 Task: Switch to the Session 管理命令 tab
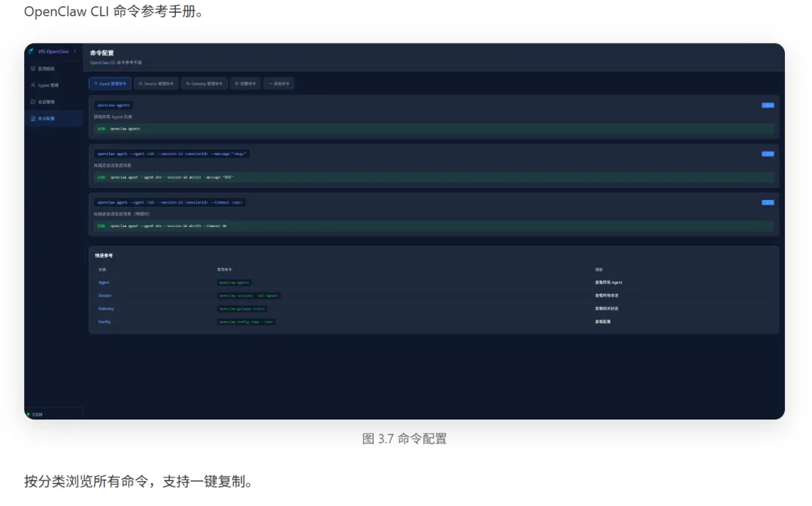[156, 83]
